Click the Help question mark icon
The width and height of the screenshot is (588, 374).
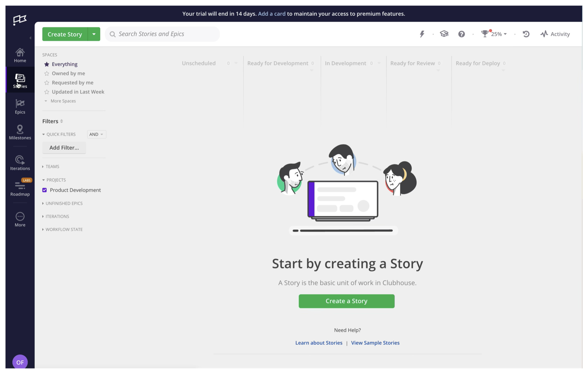tap(462, 34)
